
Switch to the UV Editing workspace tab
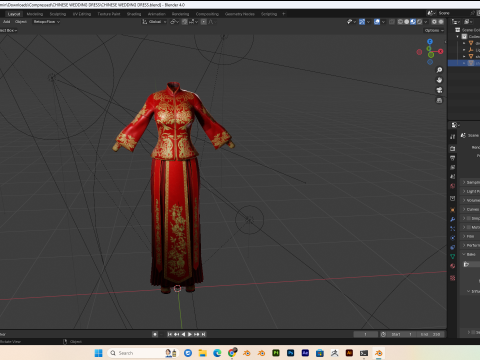coord(82,14)
